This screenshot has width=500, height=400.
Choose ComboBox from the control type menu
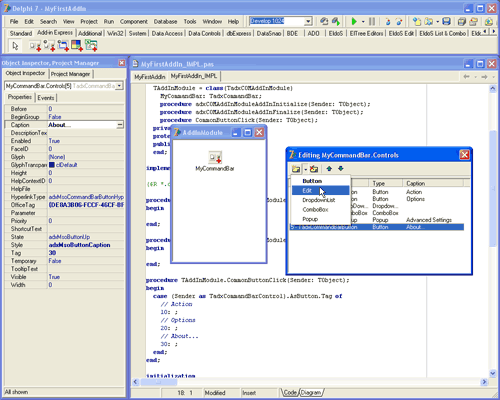[320, 210]
